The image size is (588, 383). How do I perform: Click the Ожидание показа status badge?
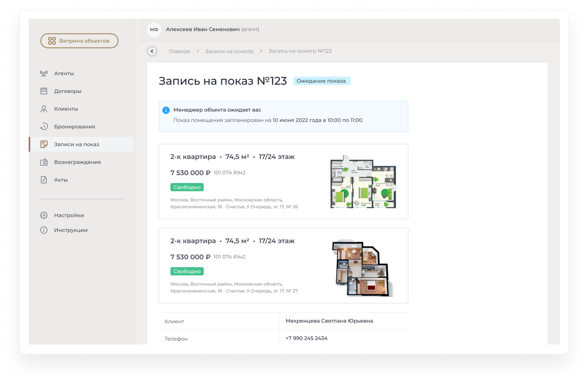point(321,81)
